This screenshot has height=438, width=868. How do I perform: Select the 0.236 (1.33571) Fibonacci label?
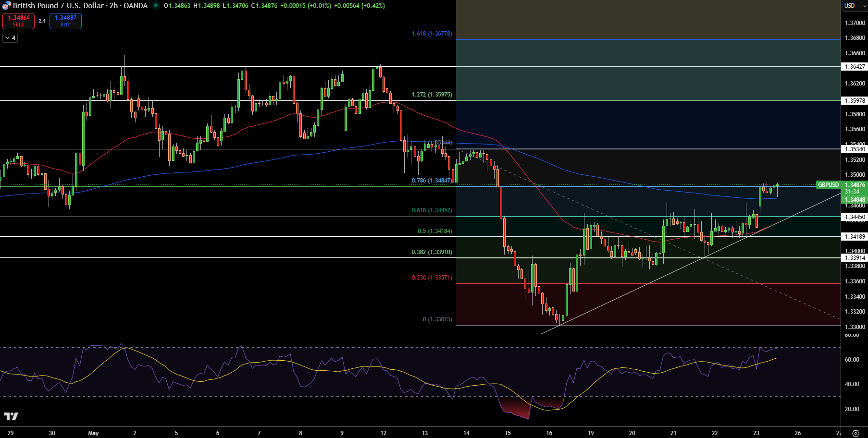[x=432, y=278]
